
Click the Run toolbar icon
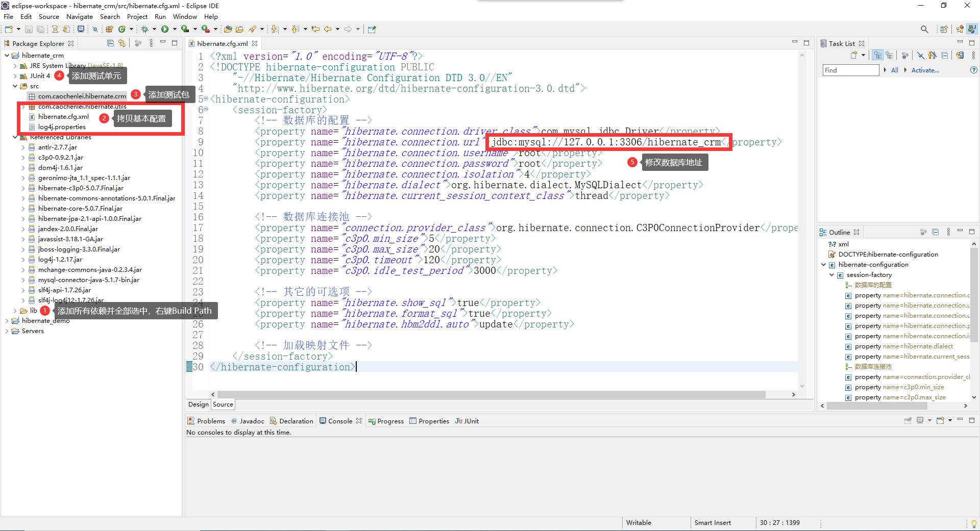pos(164,29)
